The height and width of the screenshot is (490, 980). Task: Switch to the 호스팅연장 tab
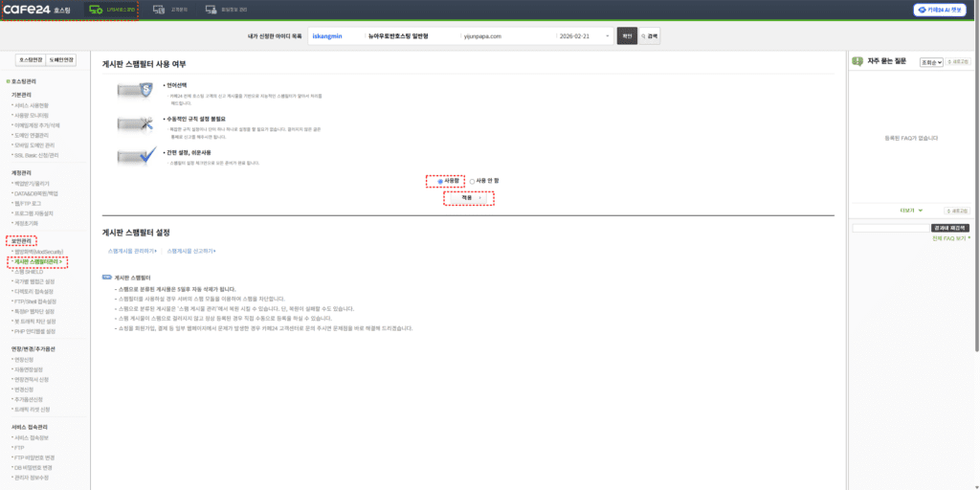click(29, 59)
